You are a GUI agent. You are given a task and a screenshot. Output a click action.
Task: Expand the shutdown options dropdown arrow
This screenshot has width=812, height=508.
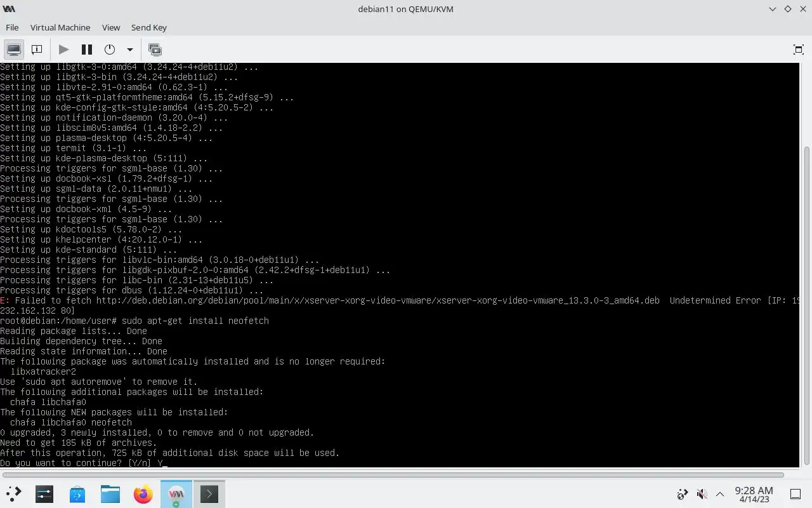[130, 50]
